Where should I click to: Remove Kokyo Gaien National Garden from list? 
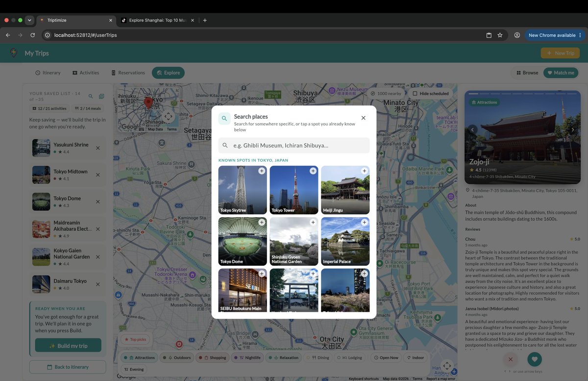98,257
